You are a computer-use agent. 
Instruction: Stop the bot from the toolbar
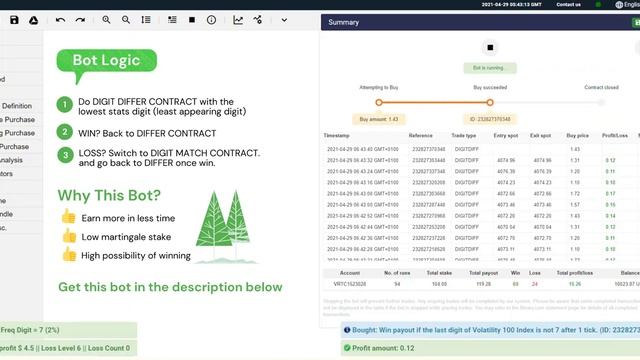(x=192, y=20)
